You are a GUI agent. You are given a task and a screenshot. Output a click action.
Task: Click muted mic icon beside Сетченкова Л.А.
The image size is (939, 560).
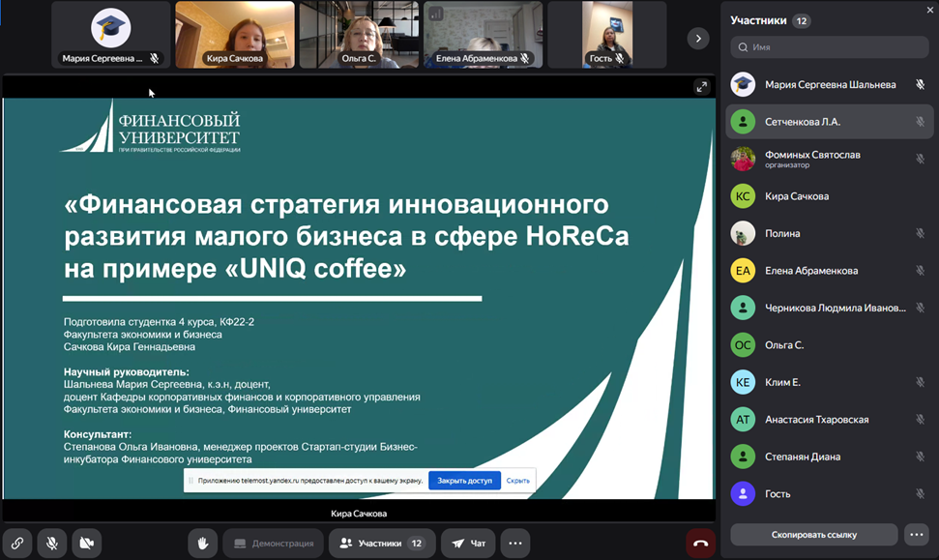tap(920, 122)
